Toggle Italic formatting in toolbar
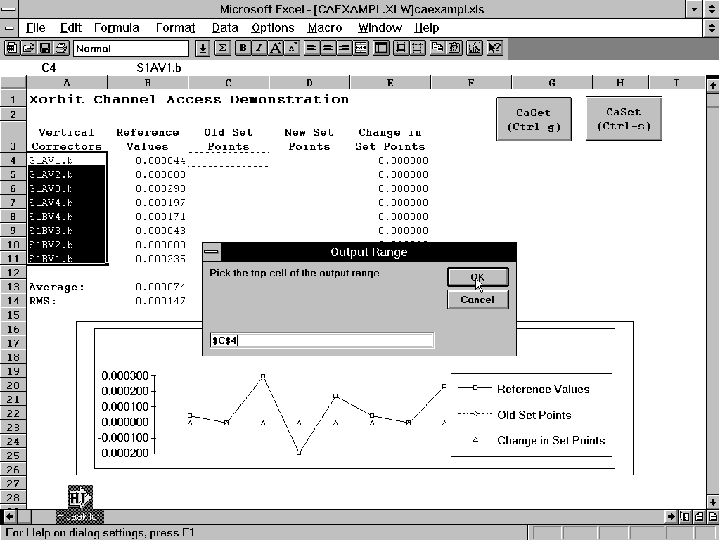Image resolution: width=719 pixels, height=540 pixels. coord(259,48)
